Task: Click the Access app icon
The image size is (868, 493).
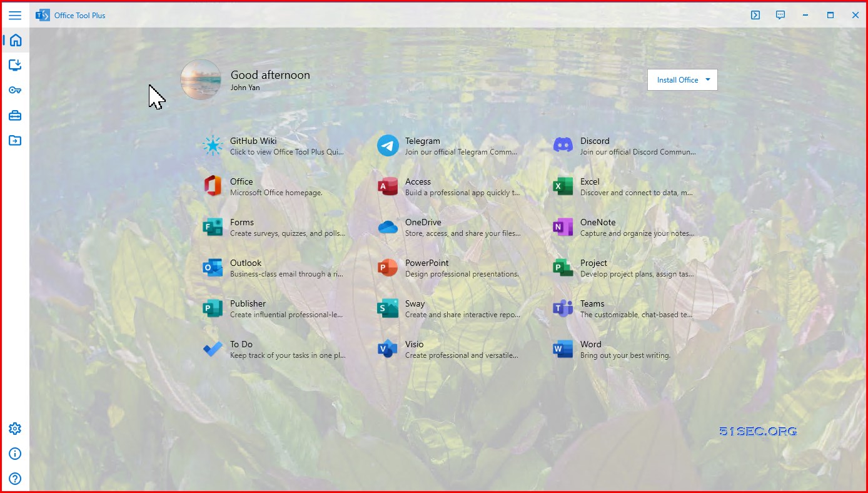Action: (x=388, y=186)
